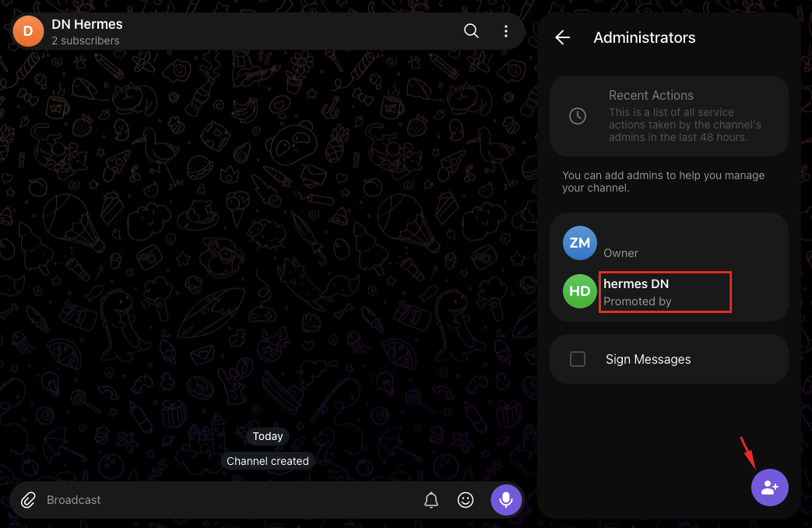Viewport: 812px width, 528px height.
Task: Open the emoji picker
Action: [x=466, y=500]
